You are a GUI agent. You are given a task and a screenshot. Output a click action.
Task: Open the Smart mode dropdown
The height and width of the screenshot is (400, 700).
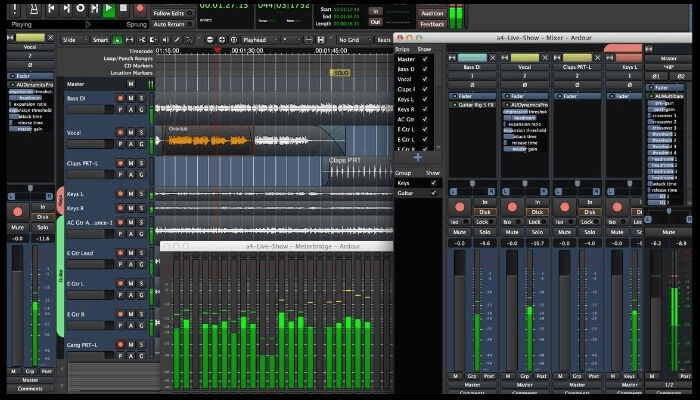click(99, 39)
